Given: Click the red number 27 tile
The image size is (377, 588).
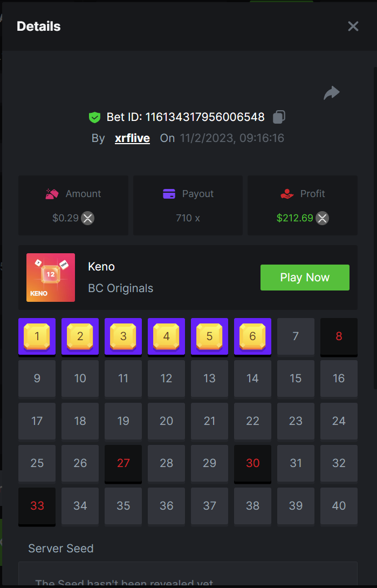Looking at the screenshot, I should [x=124, y=463].
